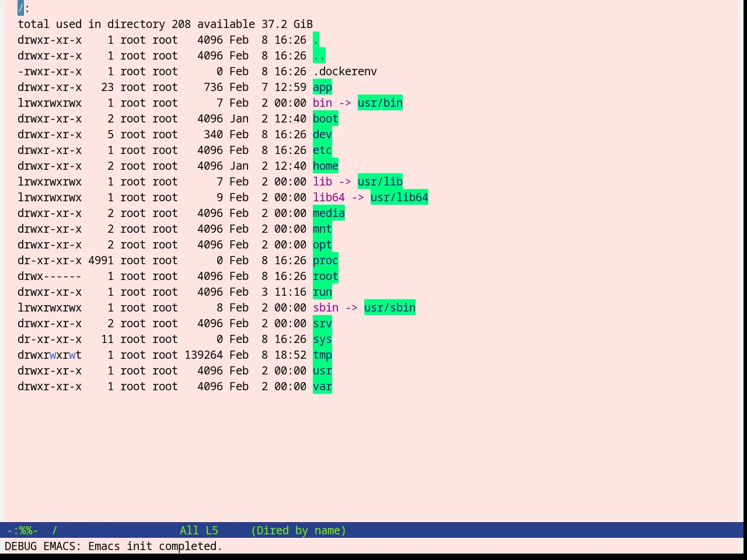The image size is (747, 560).
Task: Open the run directory entry
Action: (322, 292)
